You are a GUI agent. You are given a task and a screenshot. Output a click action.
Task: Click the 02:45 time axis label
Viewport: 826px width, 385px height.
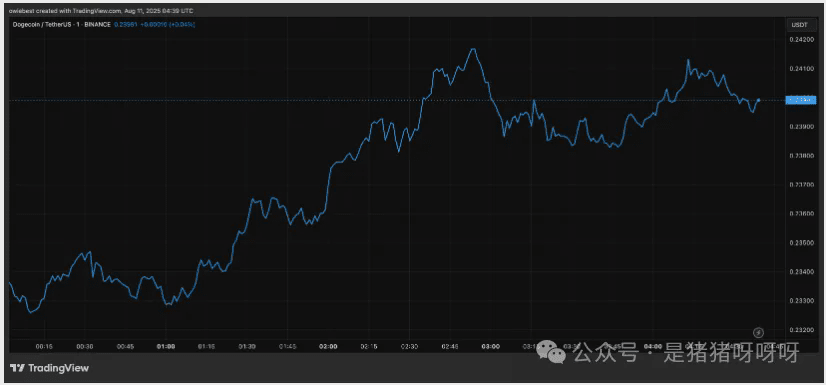coord(450,347)
